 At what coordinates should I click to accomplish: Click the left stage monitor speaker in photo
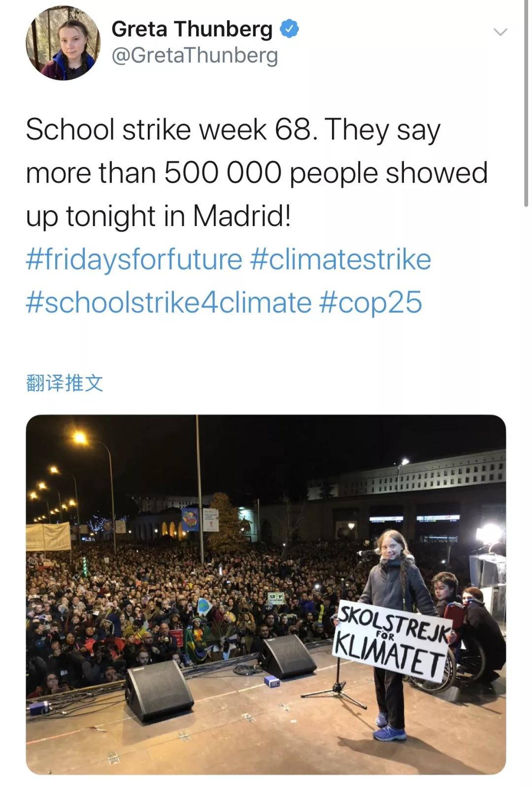pos(159,690)
